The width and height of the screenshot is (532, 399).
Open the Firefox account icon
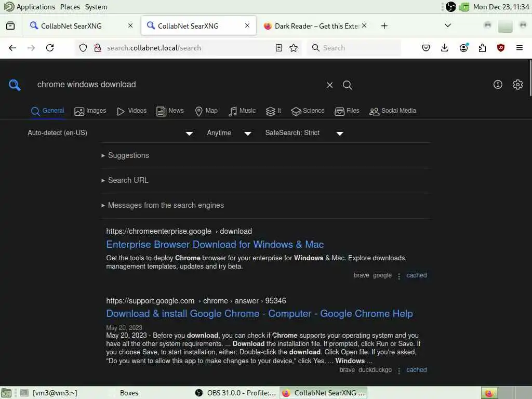(464, 48)
